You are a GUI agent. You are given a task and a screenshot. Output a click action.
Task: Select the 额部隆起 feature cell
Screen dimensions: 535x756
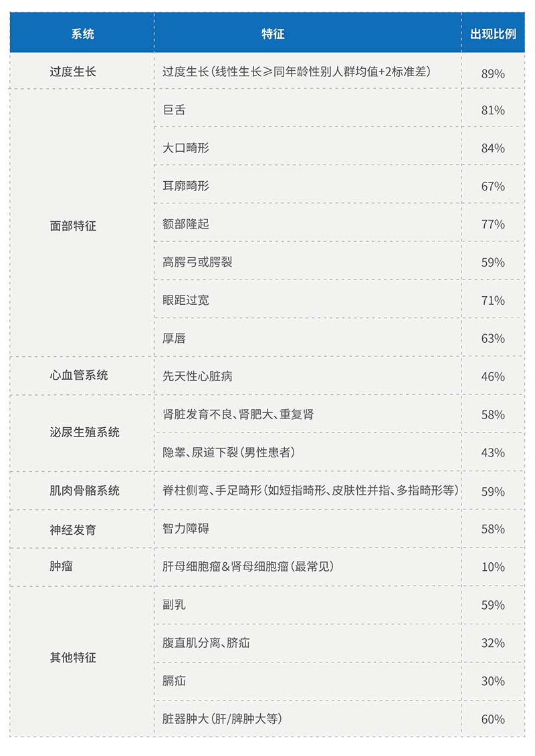(x=186, y=224)
